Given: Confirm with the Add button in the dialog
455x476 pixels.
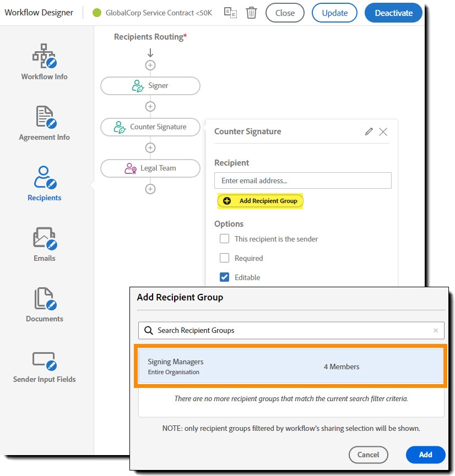Looking at the screenshot, I should pos(425,455).
